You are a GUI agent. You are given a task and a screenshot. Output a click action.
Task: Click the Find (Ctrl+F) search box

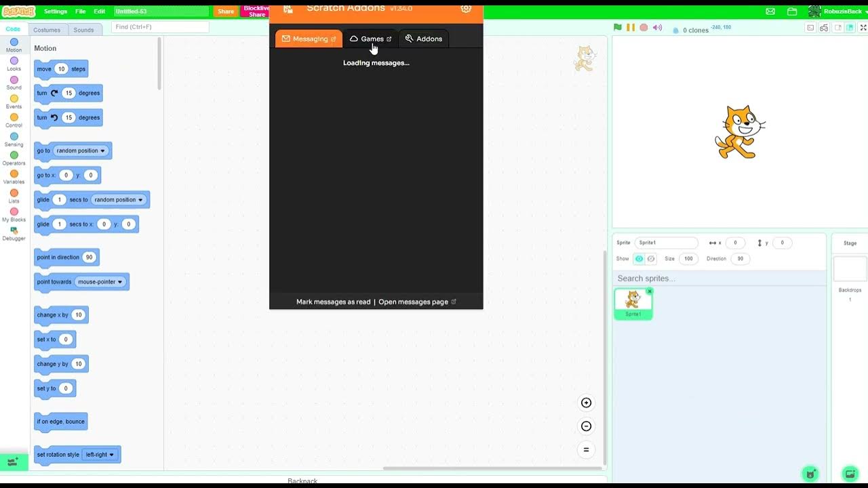(160, 27)
